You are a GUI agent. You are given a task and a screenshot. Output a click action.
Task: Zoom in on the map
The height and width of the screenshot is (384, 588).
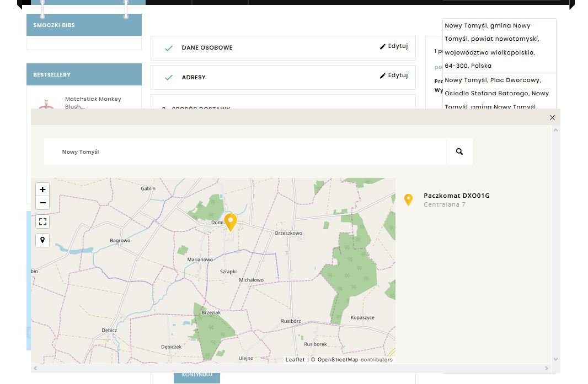[x=42, y=190]
